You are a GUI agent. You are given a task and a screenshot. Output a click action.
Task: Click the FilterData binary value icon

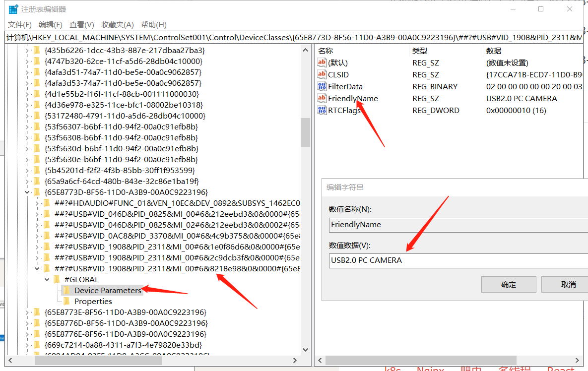322,86
